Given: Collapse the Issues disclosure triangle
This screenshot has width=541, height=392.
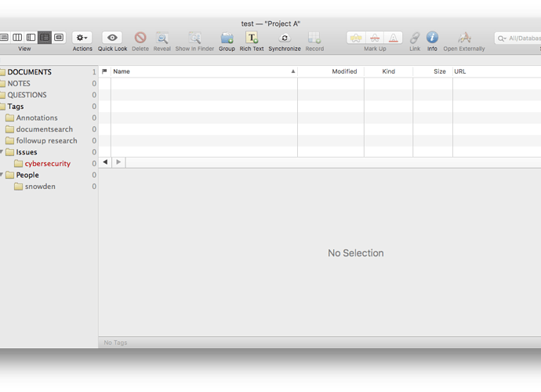Looking at the screenshot, I should coord(2,151).
